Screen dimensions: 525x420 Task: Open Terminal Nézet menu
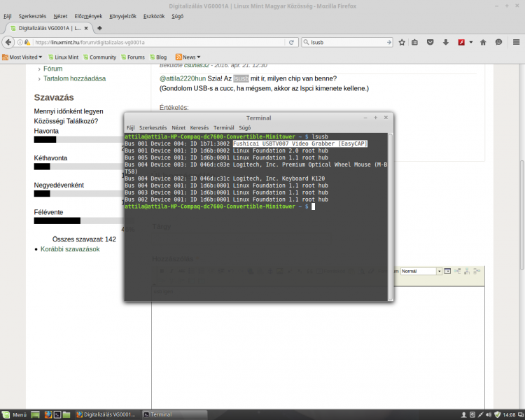coord(178,127)
